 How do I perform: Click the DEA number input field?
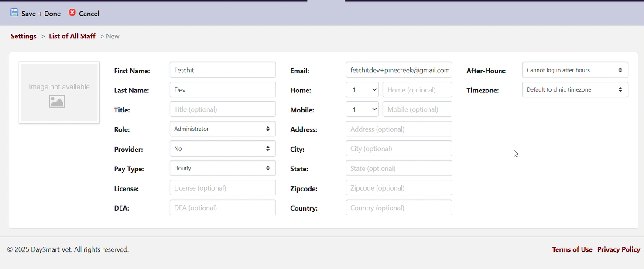(223, 208)
